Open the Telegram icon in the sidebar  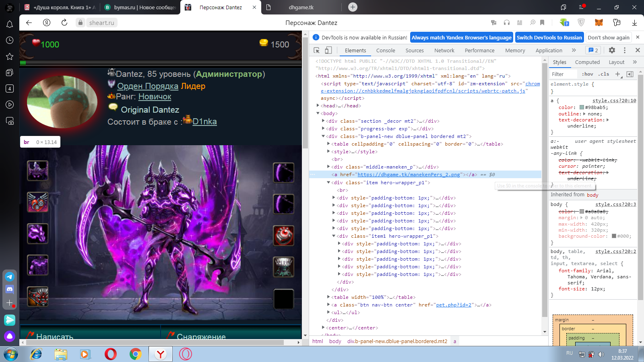(x=10, y=277)
